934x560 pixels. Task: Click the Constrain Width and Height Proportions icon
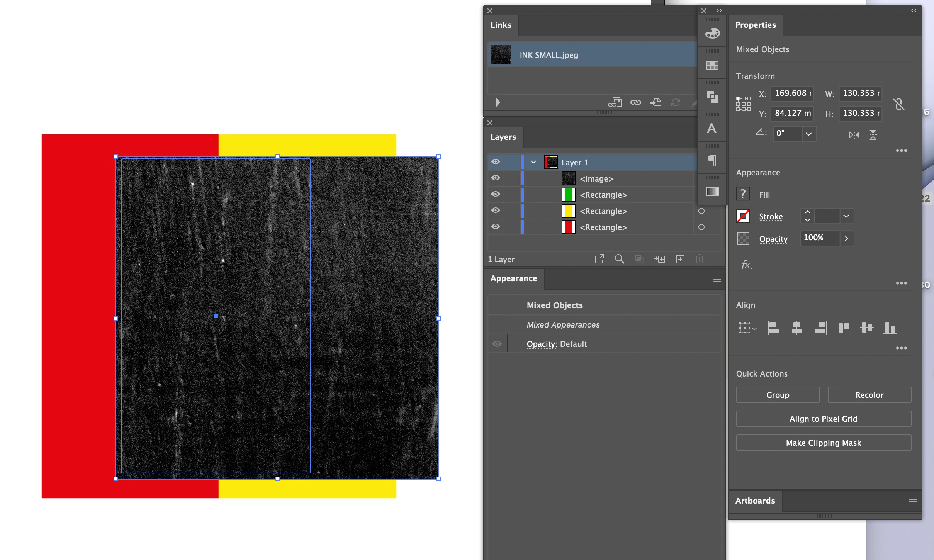[x=899, y=104]
